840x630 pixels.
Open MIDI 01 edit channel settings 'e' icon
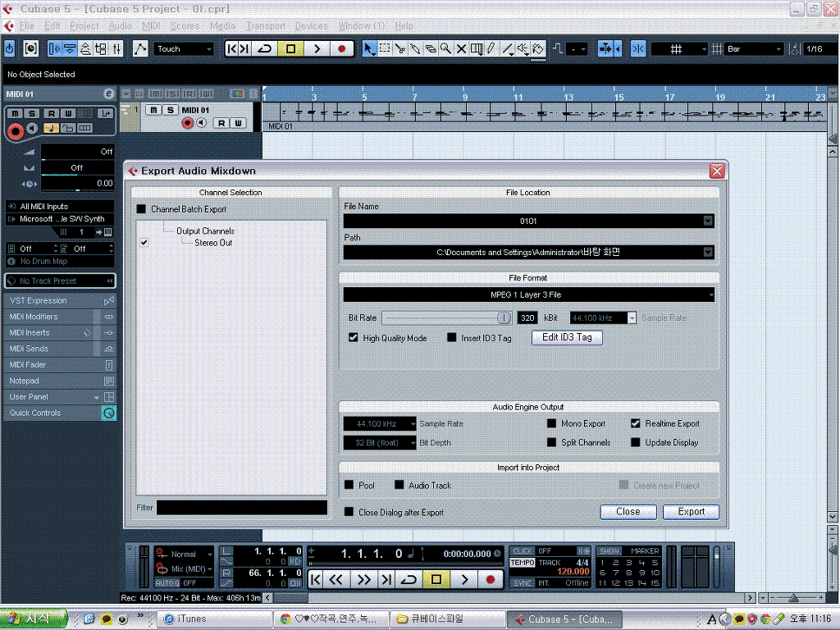pos(108,94)
